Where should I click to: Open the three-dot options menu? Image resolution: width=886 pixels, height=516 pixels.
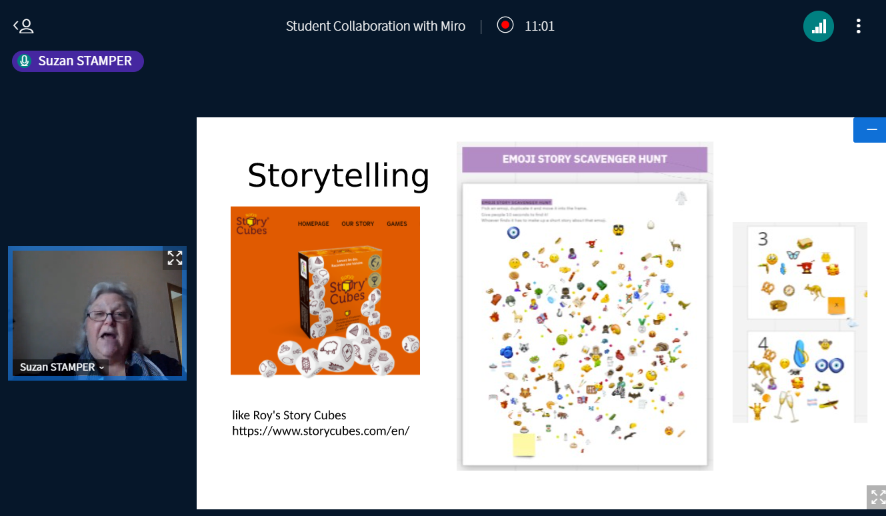pyautogui.click(x=858, y=26)
